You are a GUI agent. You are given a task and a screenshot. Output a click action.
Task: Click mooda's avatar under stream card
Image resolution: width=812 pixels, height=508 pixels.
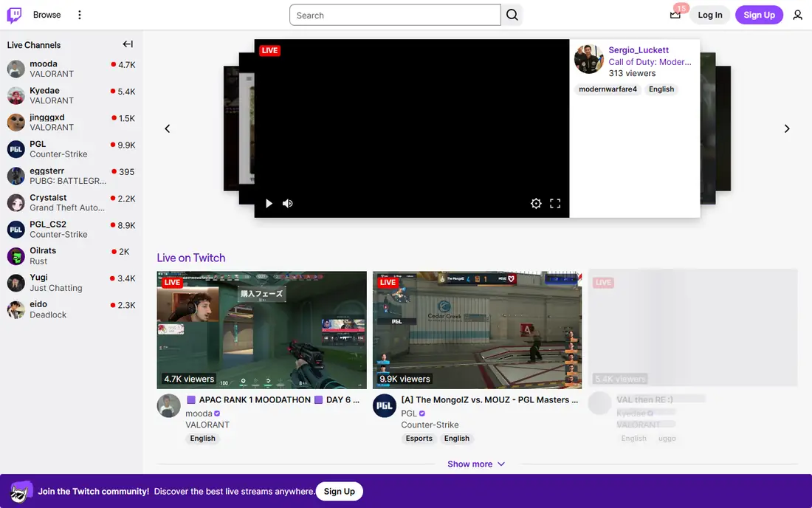(169, 406)
